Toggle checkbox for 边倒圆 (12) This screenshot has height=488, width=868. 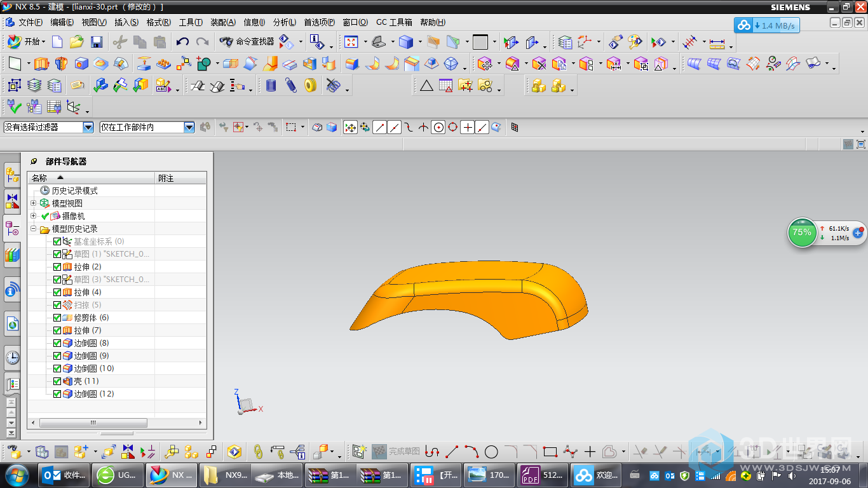(57, 394)
